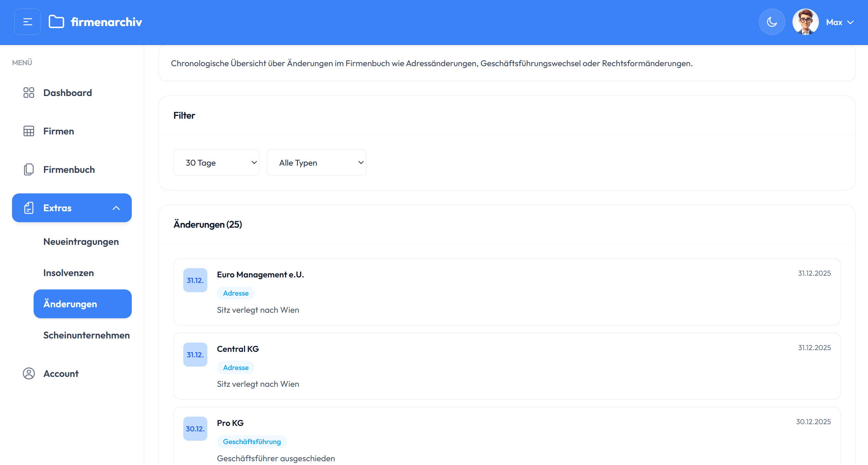Open the Max user dropdown menu
The image size is (868, 465).
[x=840, y=22]
